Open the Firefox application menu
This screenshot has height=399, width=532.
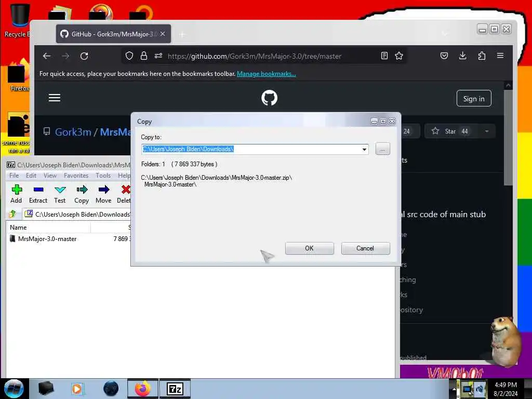click(500, 56)
